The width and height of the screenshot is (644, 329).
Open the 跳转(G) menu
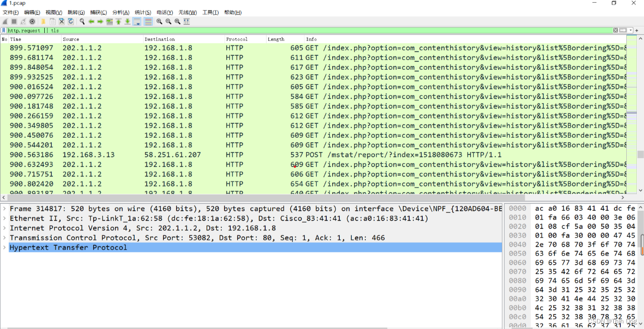coord(76,13)
